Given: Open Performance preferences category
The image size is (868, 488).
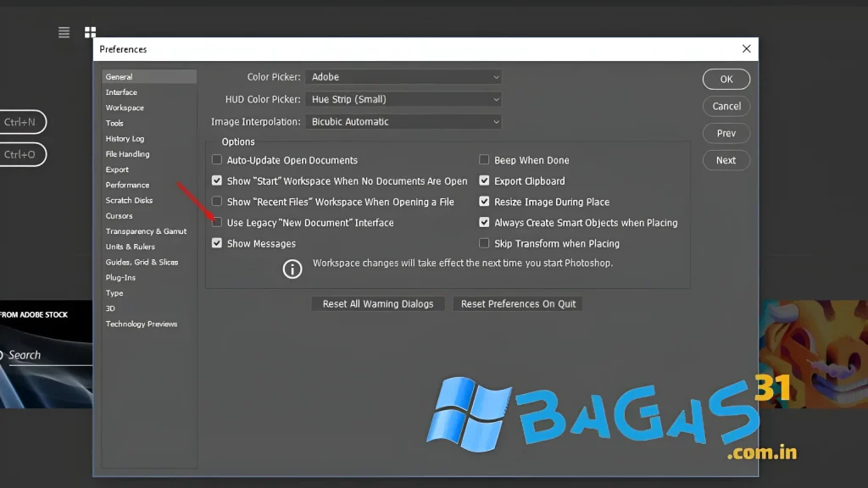Looking at the screenshot, I should (x=127, y=186).
